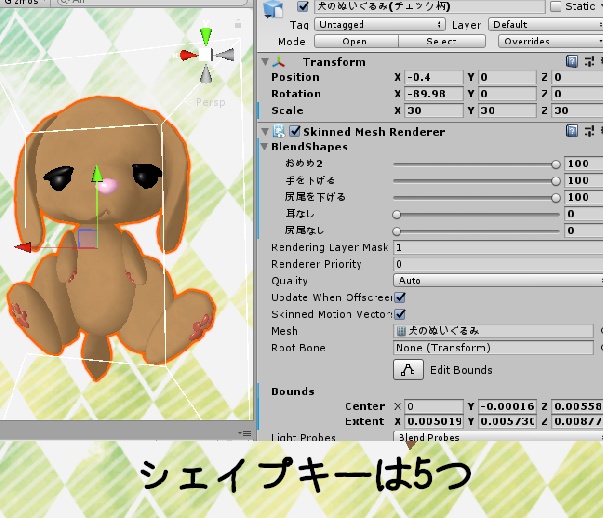
Task: Click the Bounds Center Y field
Action: click(507, 406)
